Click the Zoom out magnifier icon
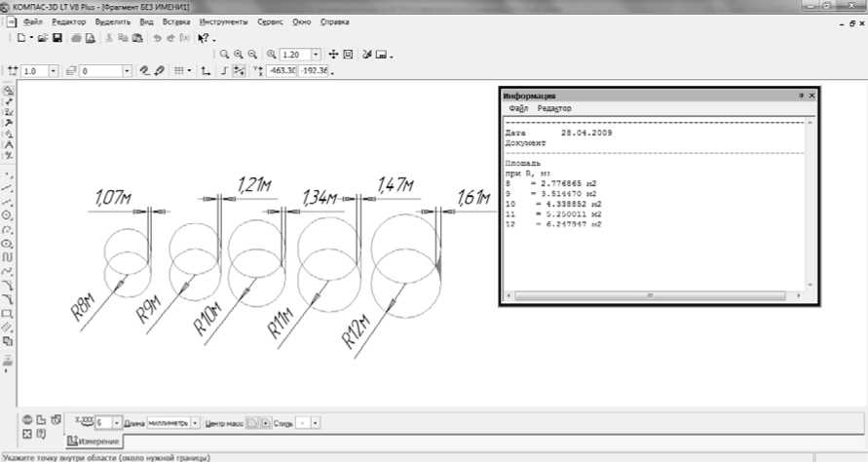Image resolution: width=868 pixels, height=462 pixels. click(252, 55)
